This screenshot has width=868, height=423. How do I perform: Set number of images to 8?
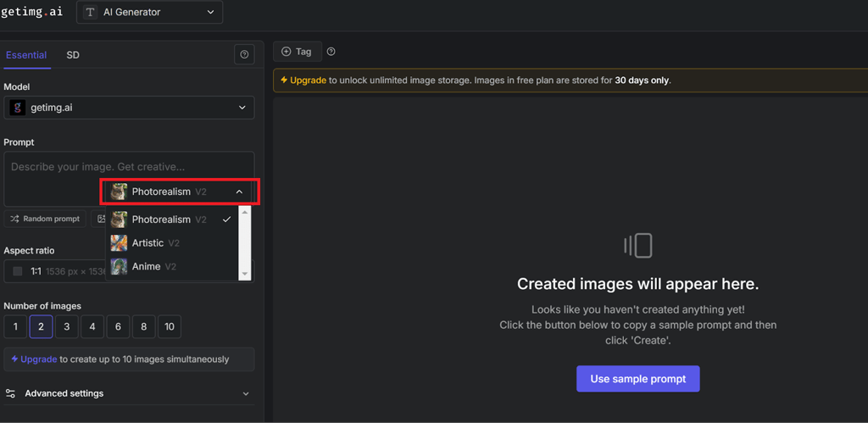144,326
